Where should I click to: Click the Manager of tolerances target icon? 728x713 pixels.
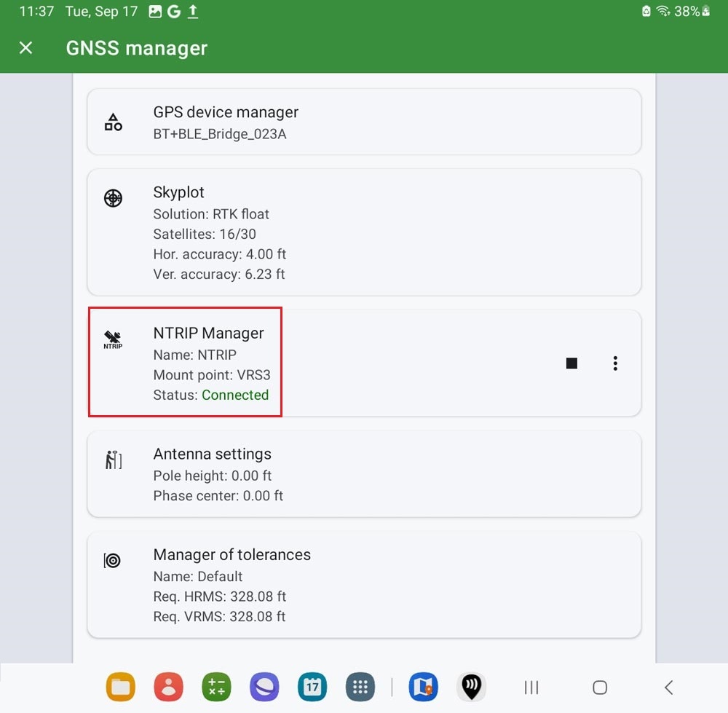(x=113, y=560)
